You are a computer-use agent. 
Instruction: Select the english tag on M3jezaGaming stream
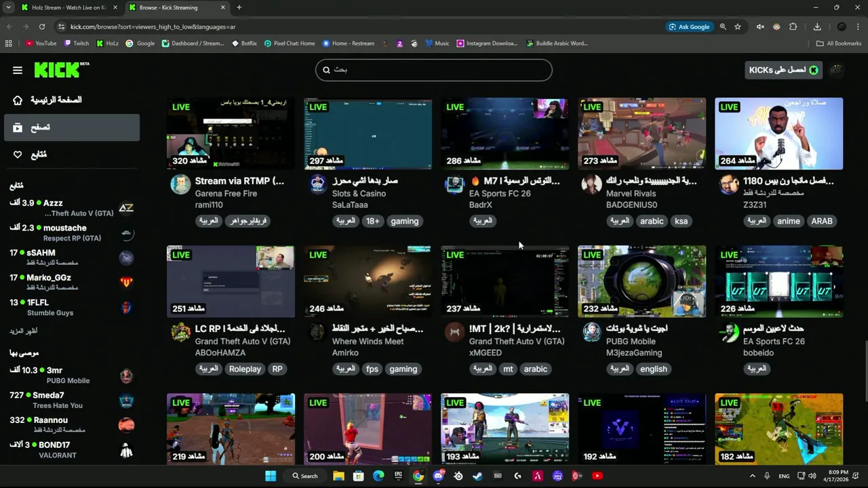point(654,369)
